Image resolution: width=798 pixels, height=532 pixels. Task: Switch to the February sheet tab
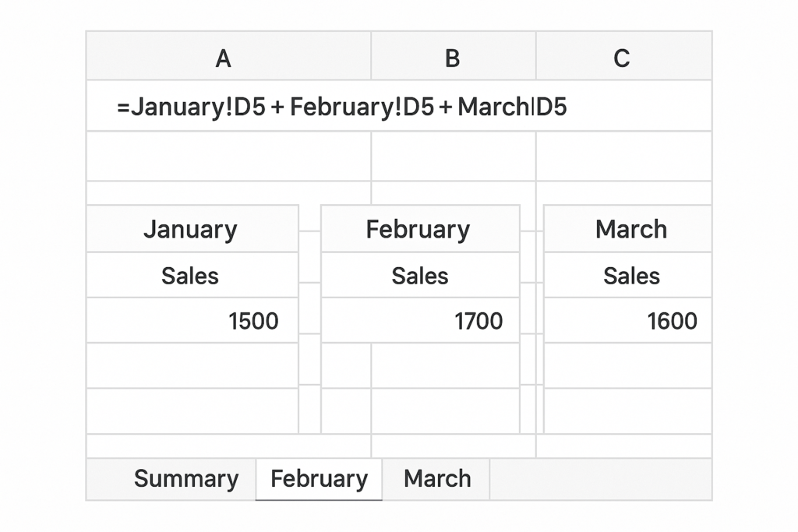click(319, 478)
